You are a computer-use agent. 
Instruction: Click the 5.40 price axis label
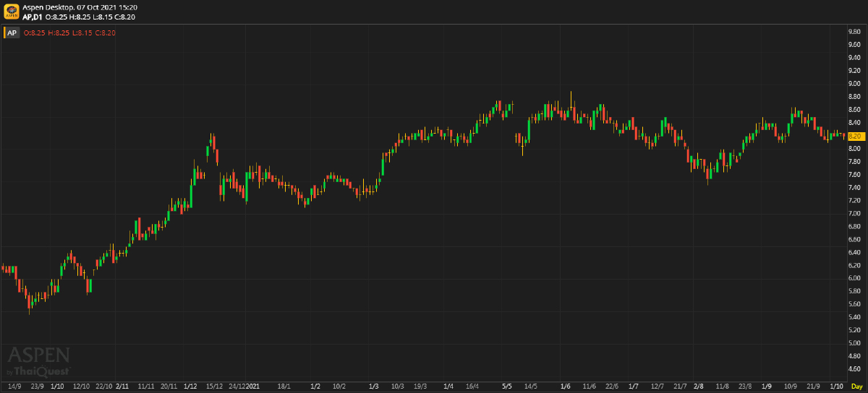[x=854, y=318]
